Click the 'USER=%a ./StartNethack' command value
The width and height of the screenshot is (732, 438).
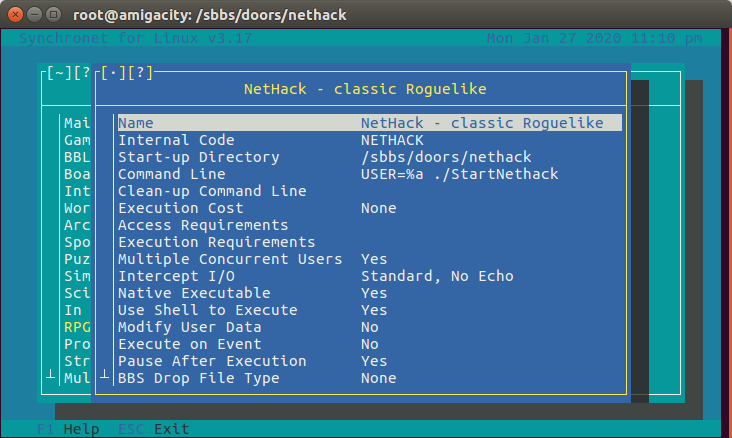pyautogui.click(x=459, y=174)
